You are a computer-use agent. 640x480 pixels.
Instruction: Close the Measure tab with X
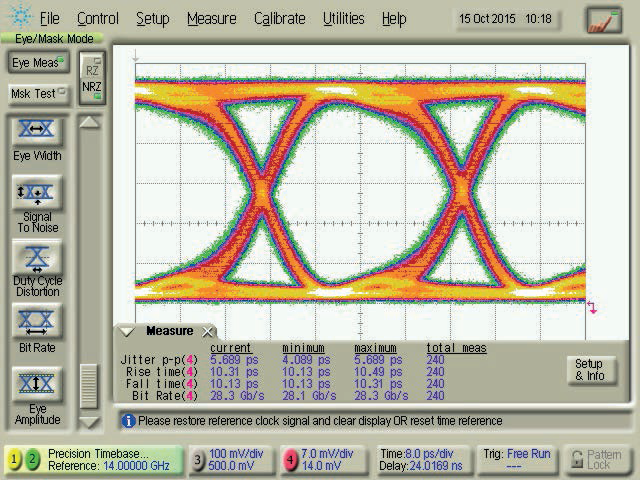(x=207, y=331)
